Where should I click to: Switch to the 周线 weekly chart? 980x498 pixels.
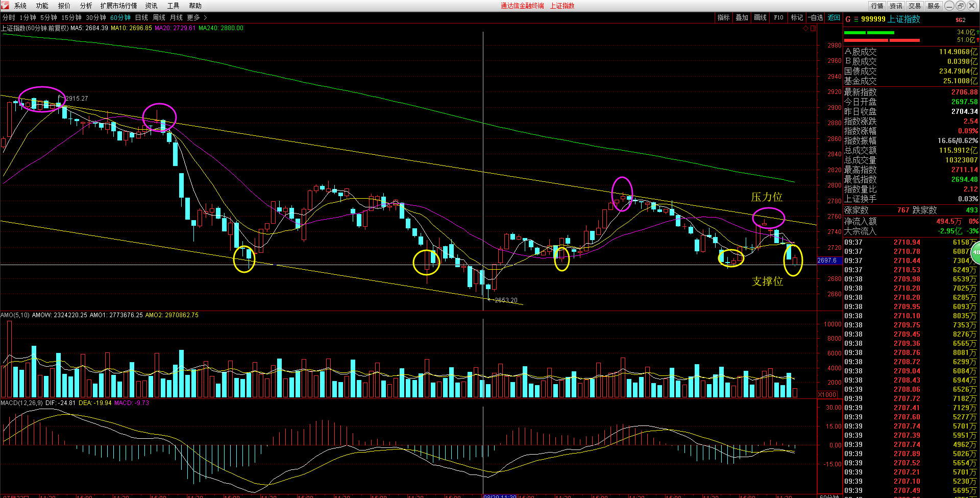[159, 18]
